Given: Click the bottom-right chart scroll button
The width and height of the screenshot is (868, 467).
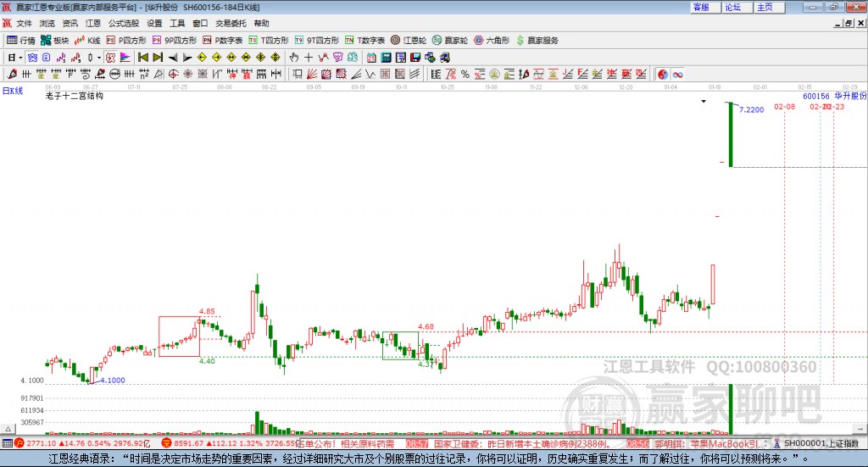Looking at the screenshot, I should [860, 429].
